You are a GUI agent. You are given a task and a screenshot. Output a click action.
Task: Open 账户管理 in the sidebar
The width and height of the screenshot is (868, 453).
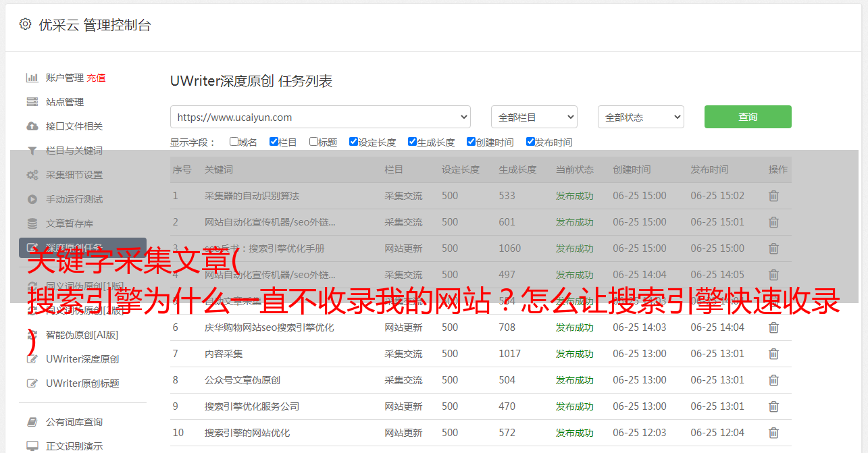65,78
